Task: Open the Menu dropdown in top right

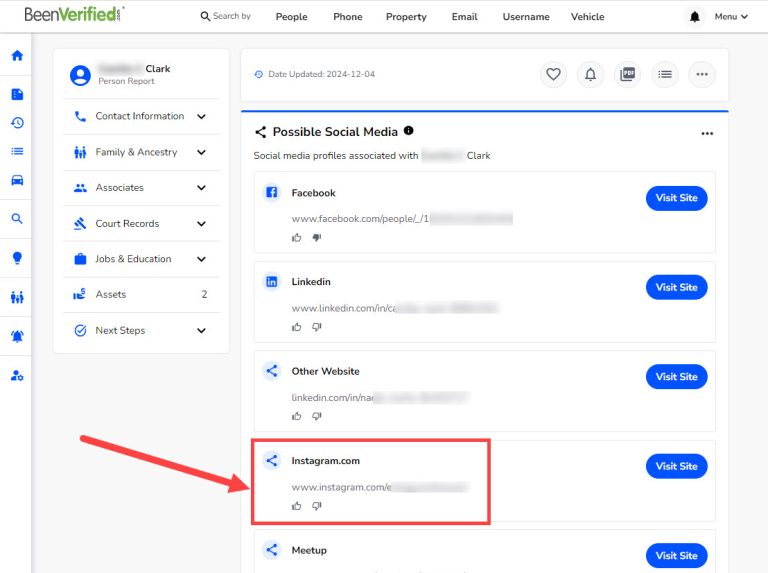Action: point(730,17)
